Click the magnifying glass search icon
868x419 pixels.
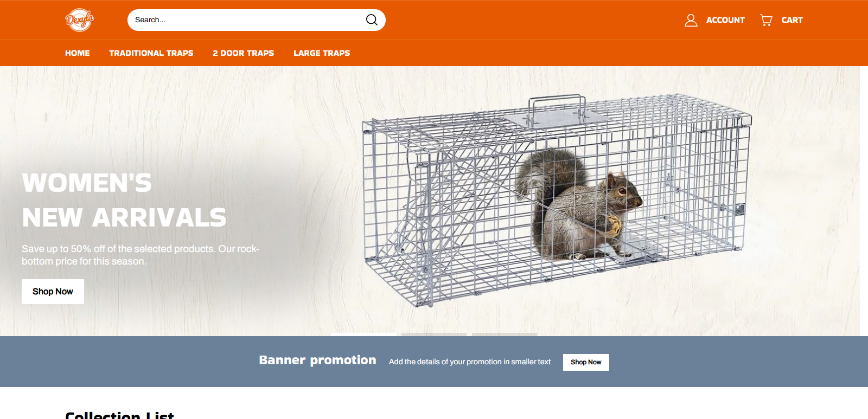coord(372,20)
